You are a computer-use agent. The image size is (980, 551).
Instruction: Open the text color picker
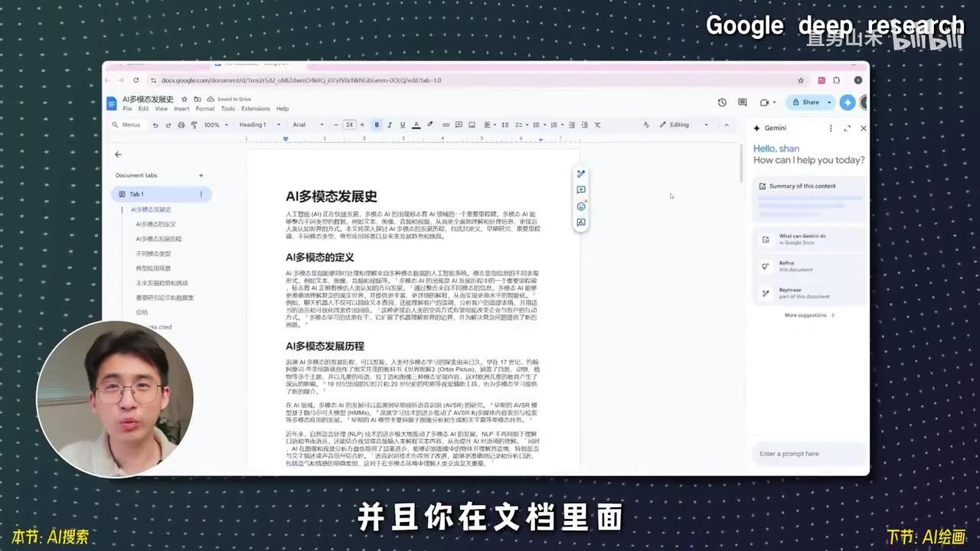[x=416, y=125]
